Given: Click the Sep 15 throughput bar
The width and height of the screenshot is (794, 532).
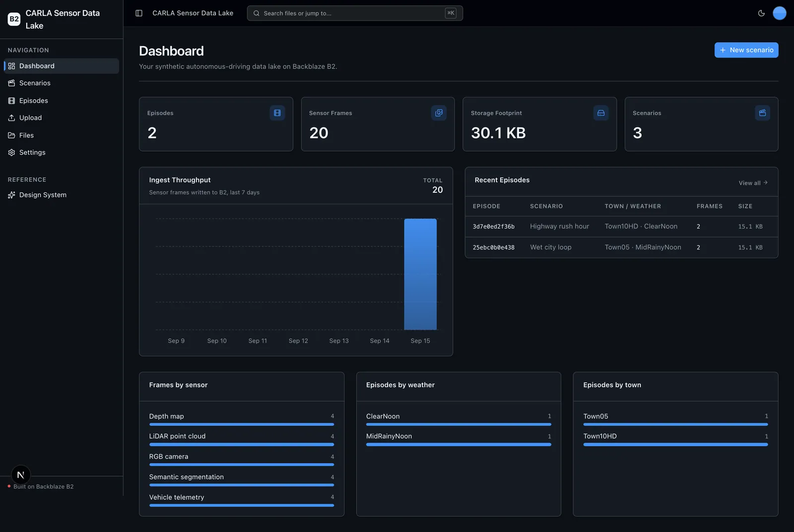Looking at the screenshot, I should 420,274.
